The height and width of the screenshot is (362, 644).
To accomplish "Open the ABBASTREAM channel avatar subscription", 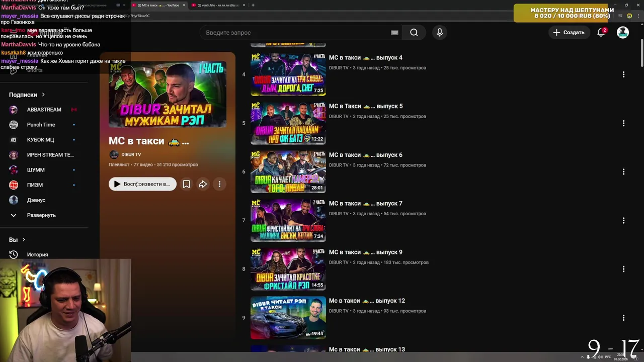I will (x=14, y=110).
